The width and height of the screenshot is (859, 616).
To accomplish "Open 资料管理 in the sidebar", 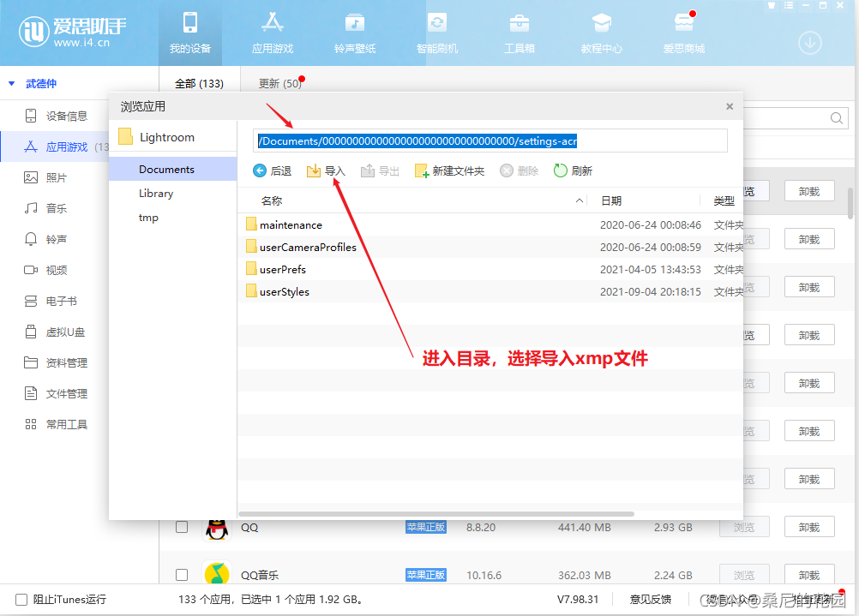I will (56, 362).
